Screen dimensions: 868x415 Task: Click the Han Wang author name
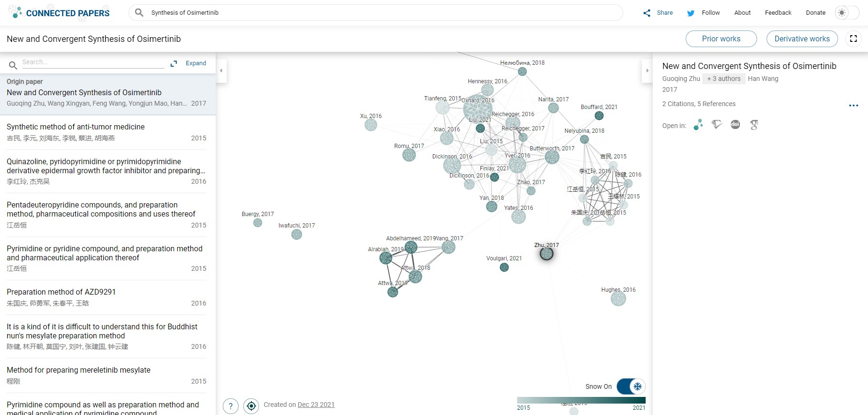tap(763, 79)
